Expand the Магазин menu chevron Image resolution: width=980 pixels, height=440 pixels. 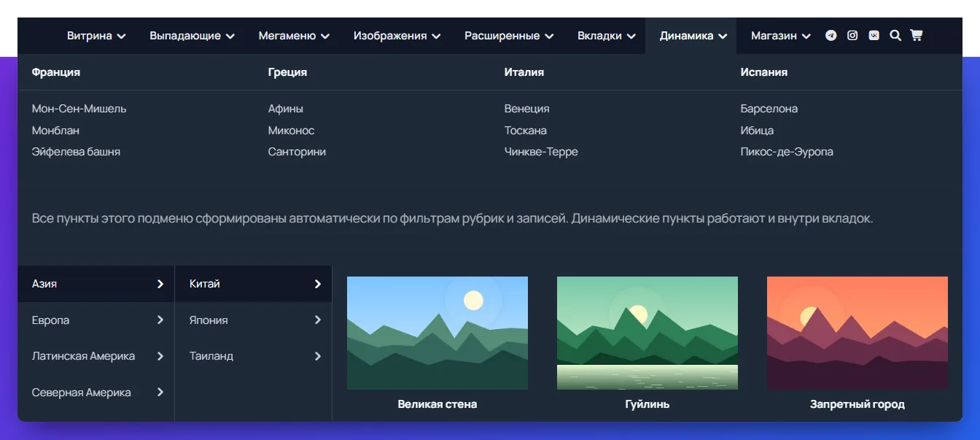[806, 36]
